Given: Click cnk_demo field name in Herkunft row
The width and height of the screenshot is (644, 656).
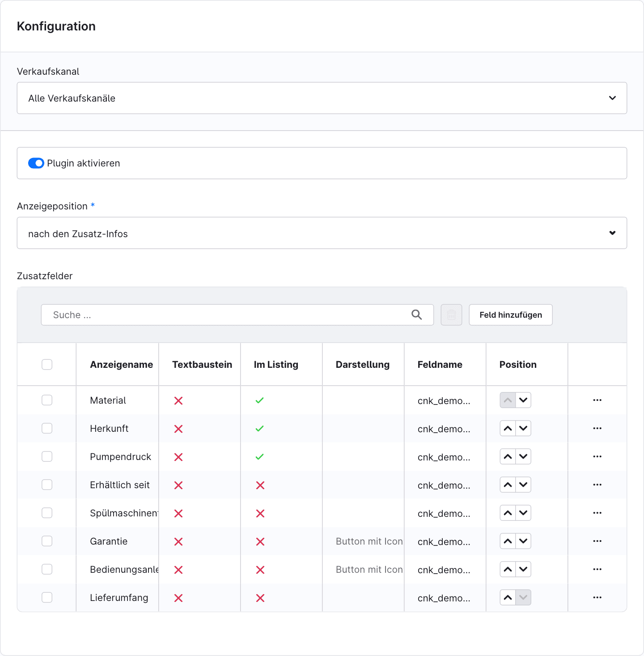Looking at the screenshot, I should tap(444, 429).
